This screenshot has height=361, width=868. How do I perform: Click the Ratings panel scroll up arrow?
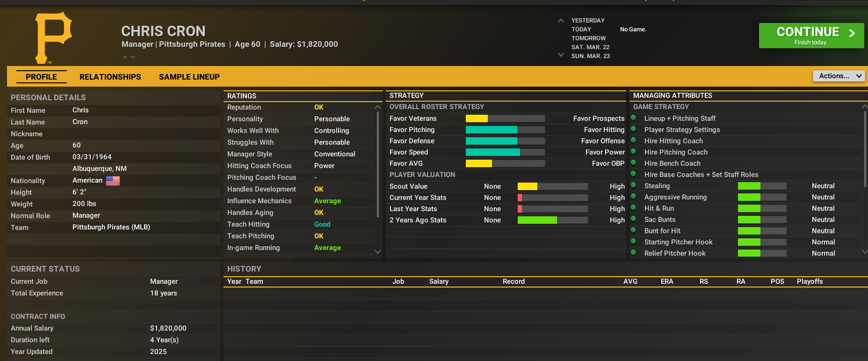pos(378,107)
